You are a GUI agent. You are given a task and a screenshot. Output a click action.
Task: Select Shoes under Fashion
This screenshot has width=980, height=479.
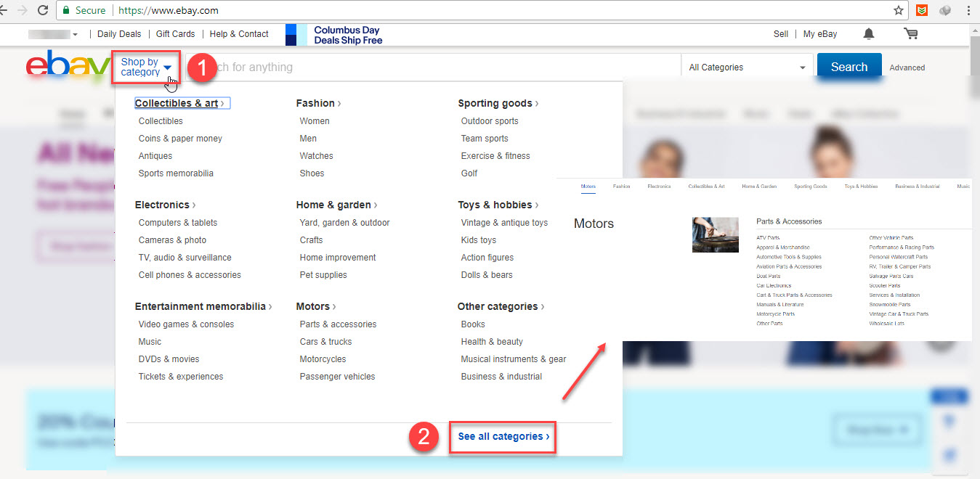click(312, 173)
